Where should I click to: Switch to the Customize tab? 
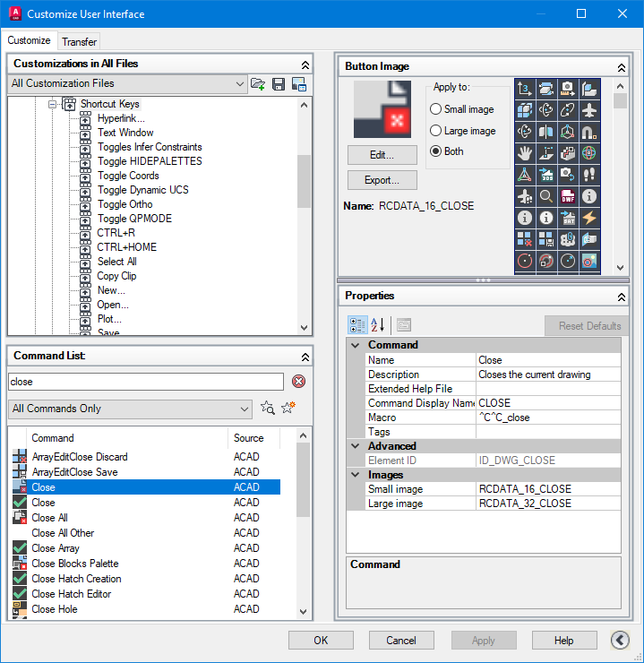29,40
